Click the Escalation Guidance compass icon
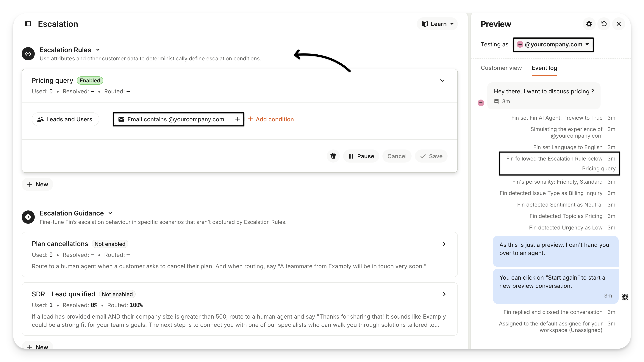Screen dimensions: 644x362 coord(28,217)
